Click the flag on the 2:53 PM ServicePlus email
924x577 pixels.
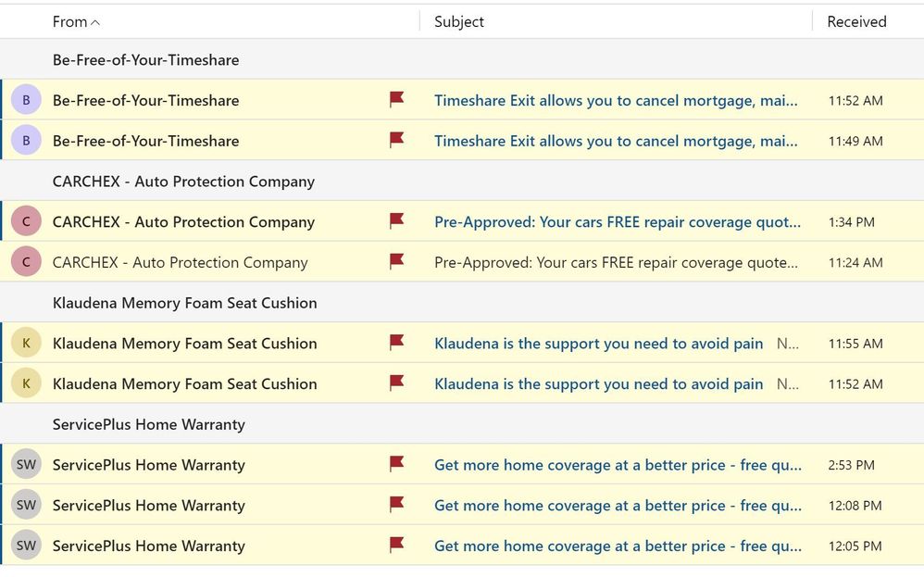[396, 464]
